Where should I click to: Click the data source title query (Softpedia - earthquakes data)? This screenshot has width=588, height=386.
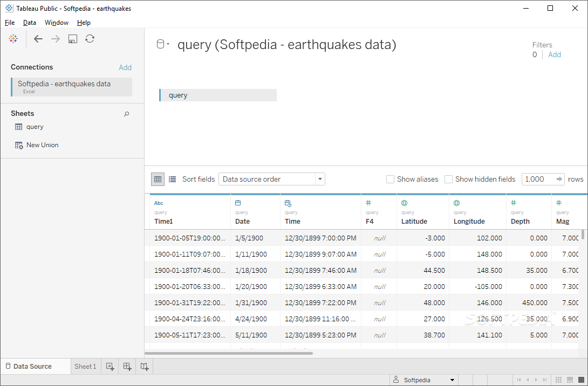(x=287, y=45)
